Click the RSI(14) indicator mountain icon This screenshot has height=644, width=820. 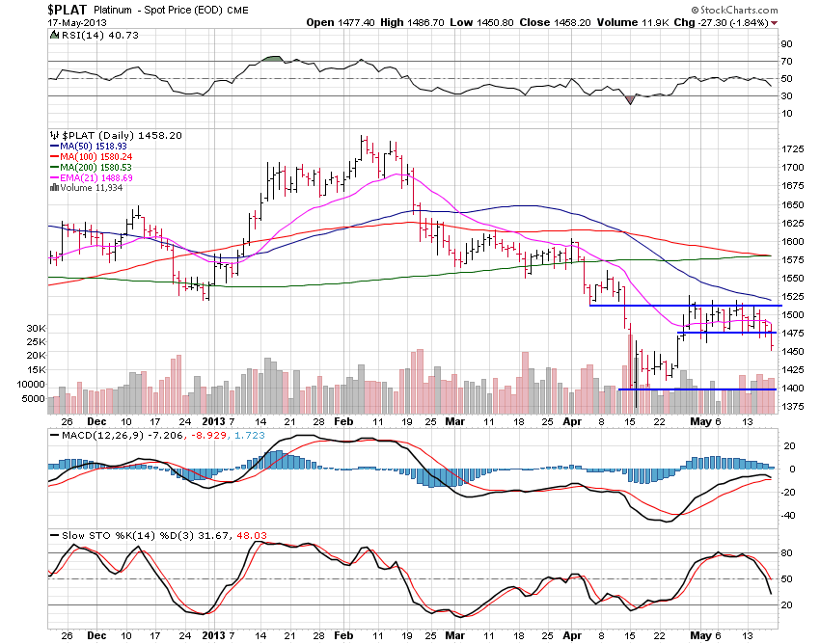pos(53,36)
